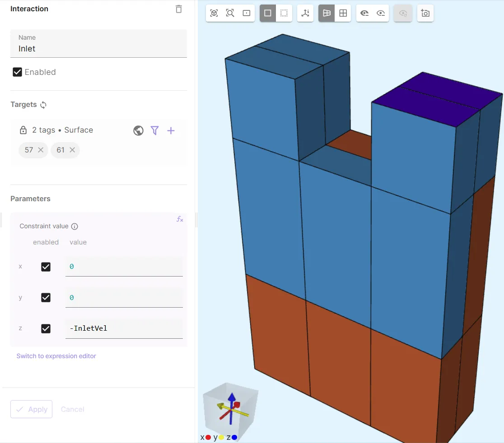Click into the Name field containing Inlet
This screenshot has width=504, height=443.
coord(98,49)
